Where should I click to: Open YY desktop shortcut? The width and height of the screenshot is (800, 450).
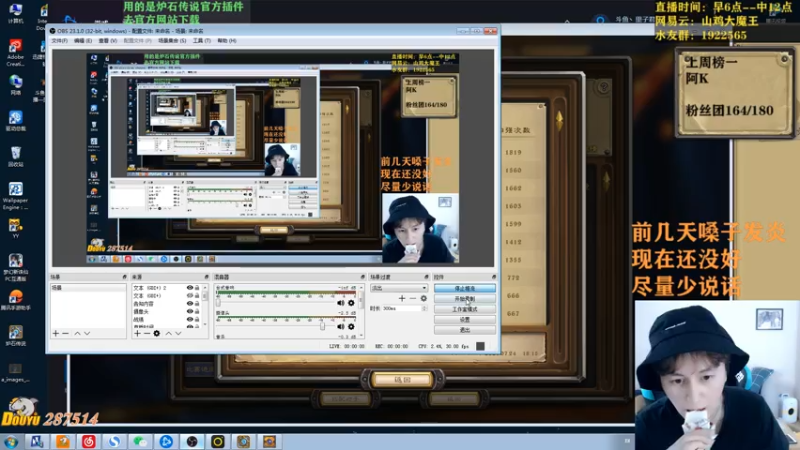(15, 229)
